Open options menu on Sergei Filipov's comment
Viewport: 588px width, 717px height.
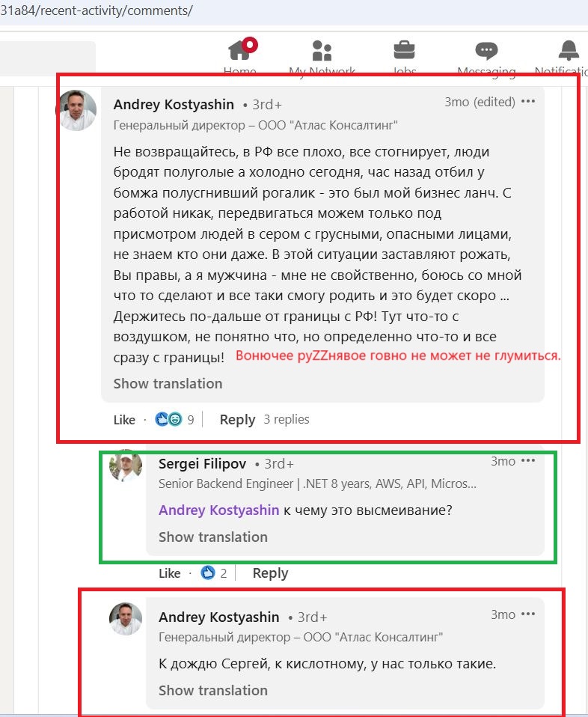point(528,460)
